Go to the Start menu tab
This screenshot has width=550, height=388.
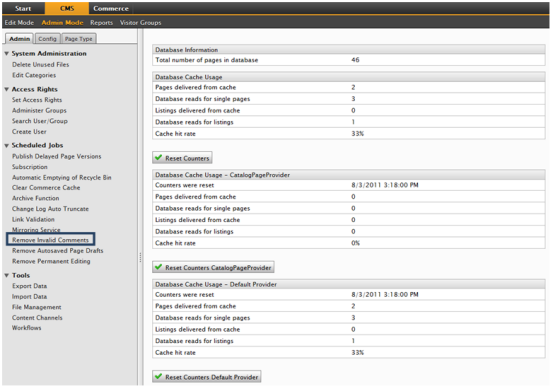point(23,8)
